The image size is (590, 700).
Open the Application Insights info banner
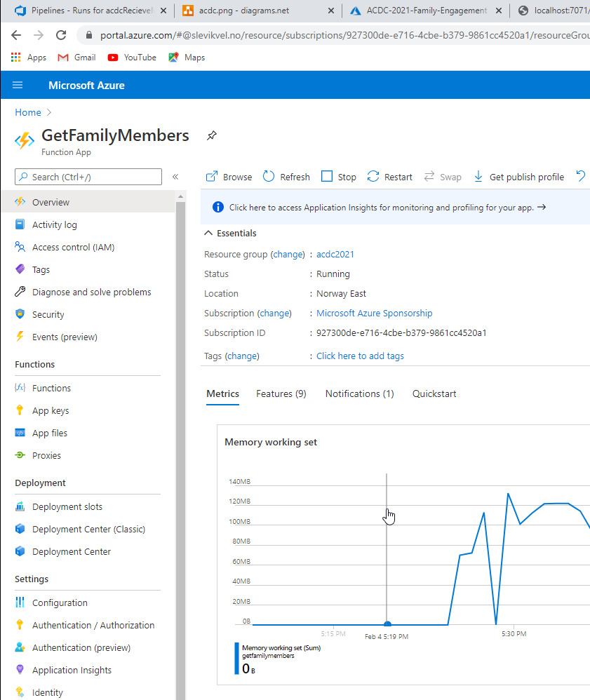pos(395,207)
